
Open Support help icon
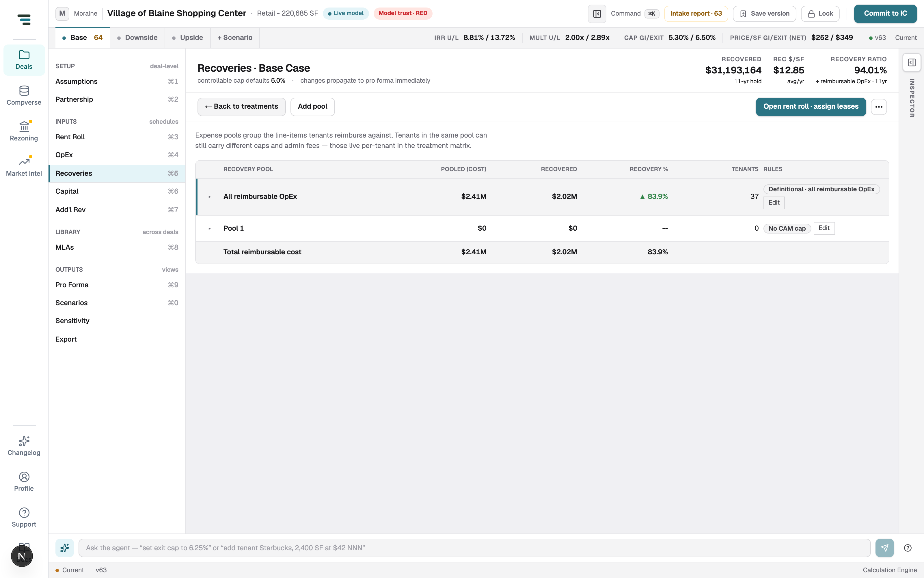[x=24, y=513]
